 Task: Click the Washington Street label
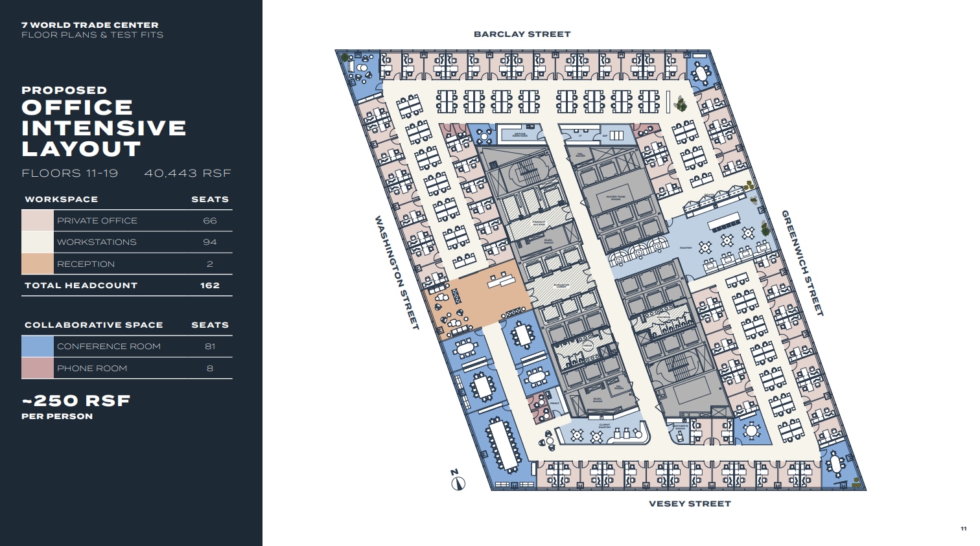[x=397, y=273]
